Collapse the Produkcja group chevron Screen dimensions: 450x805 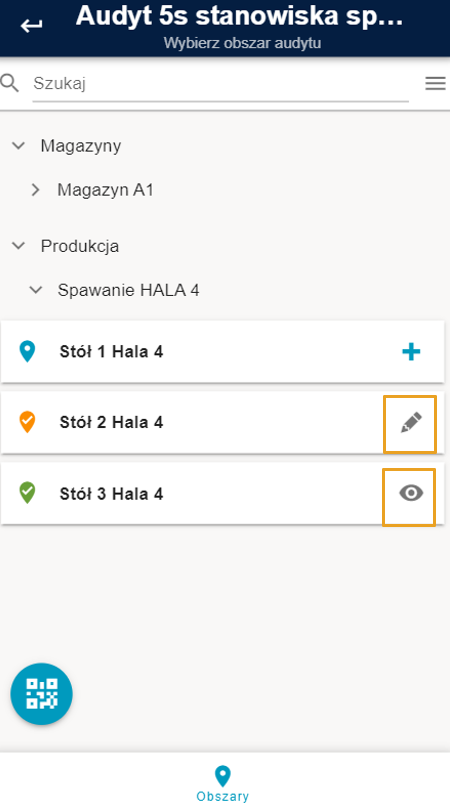click(x=18, y=246)
